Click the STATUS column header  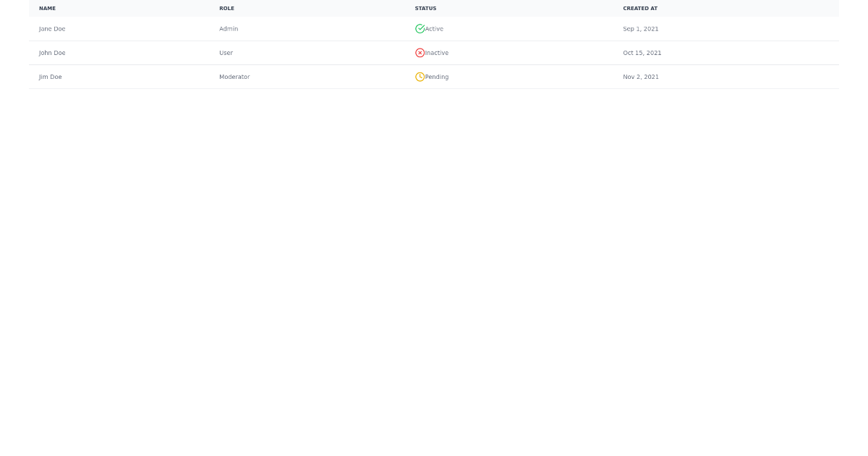pyautogui.click(x=425, y=8)
